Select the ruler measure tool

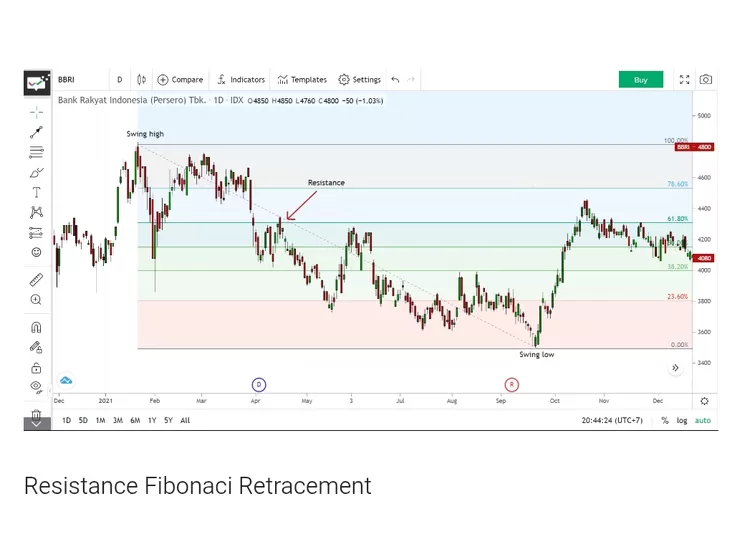coord(36,279)
